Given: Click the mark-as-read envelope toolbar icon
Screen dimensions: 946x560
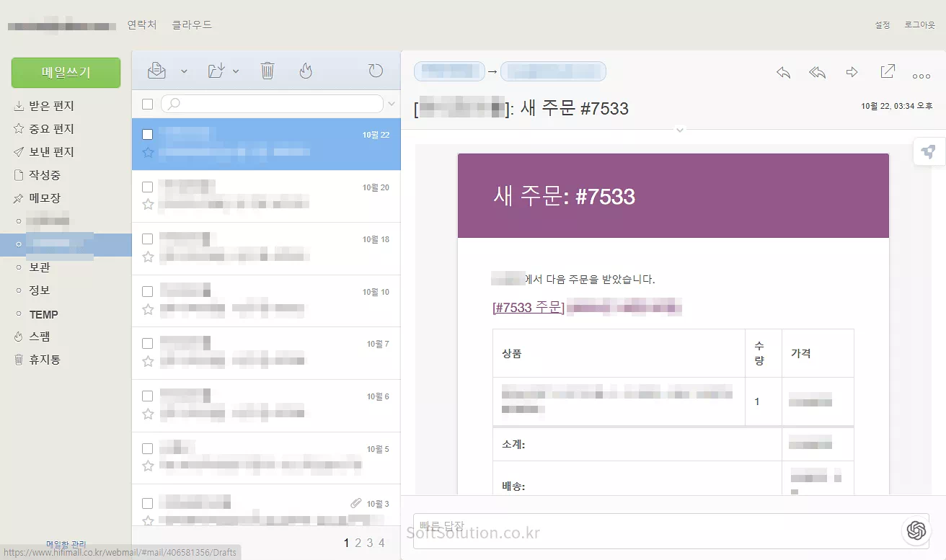Looking at the screenshot, I should coord(156,71).
